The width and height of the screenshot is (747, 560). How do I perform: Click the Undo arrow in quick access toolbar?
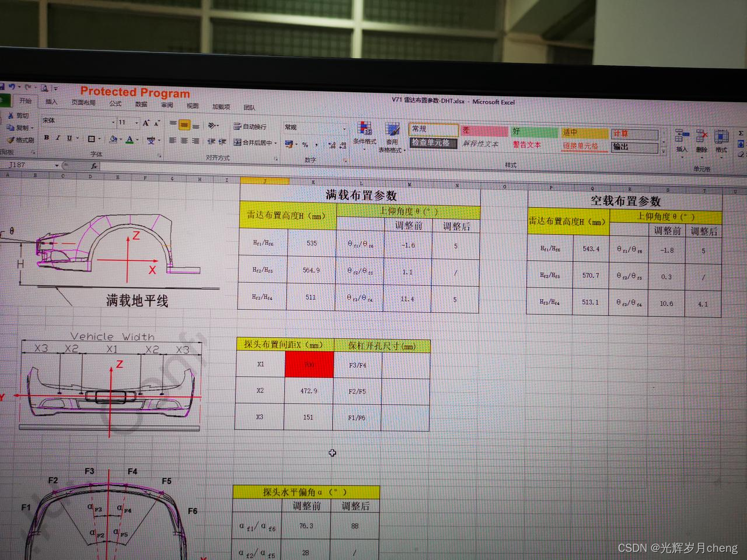pos(11,87)
